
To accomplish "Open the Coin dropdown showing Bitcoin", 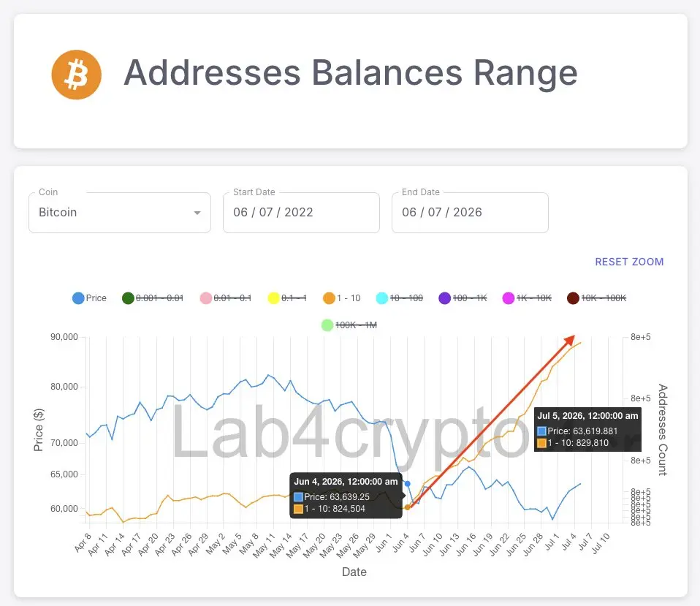I will [120, 213].
